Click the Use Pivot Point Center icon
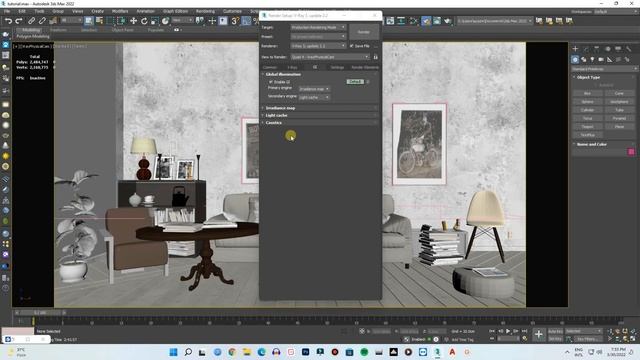640x360 pixels. point(200,21)
